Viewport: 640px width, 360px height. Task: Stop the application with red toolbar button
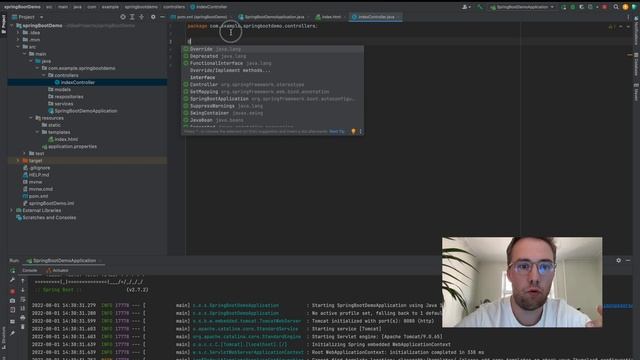[604, 7]
